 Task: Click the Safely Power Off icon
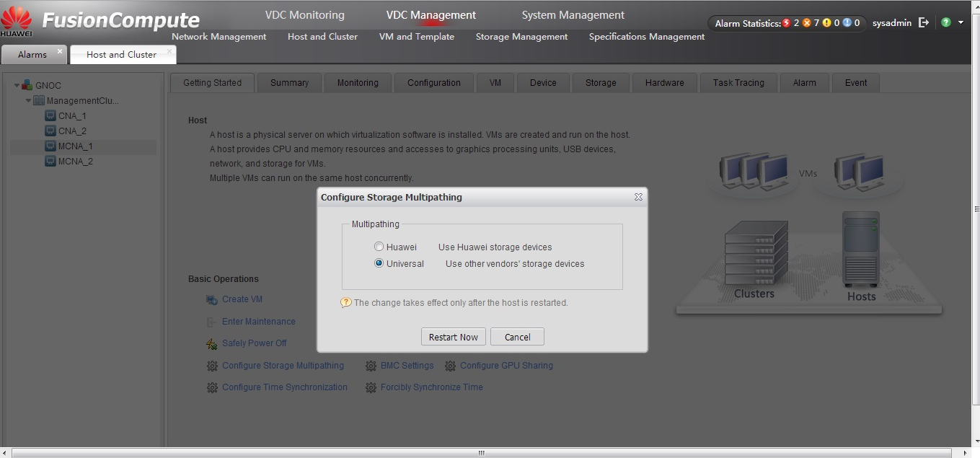[x=212, y=344]
